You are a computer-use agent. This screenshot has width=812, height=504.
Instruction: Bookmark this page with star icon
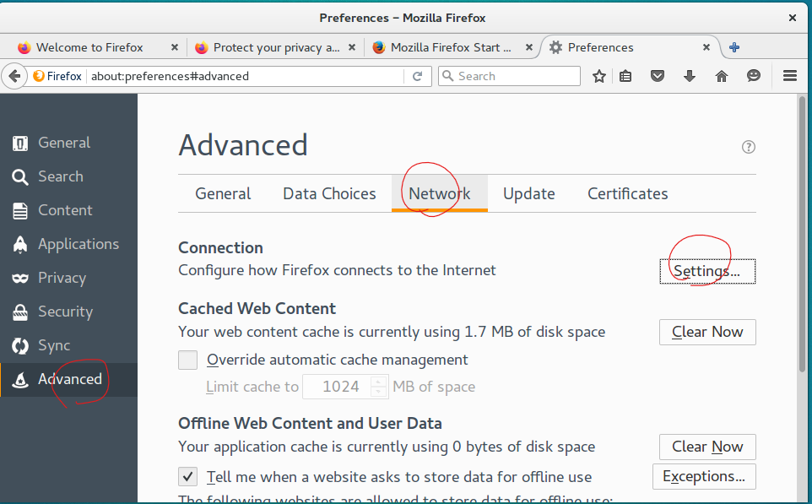[599, 76]
